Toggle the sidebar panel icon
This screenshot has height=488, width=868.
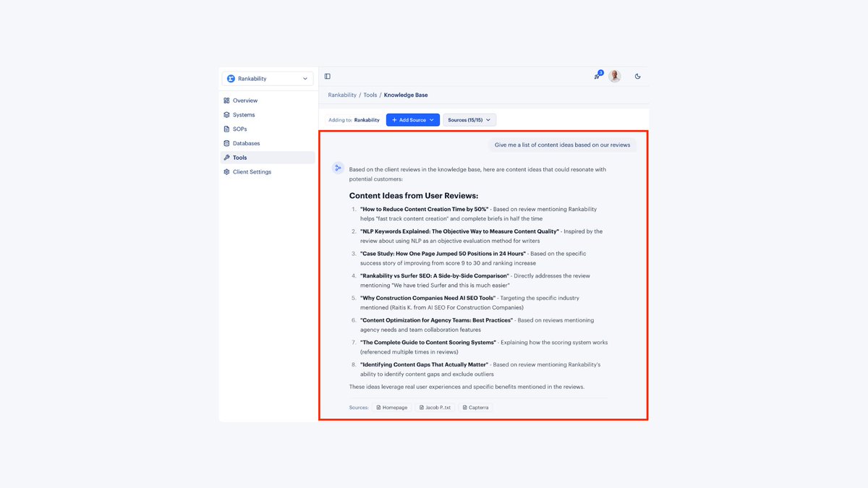pos(328,76)
